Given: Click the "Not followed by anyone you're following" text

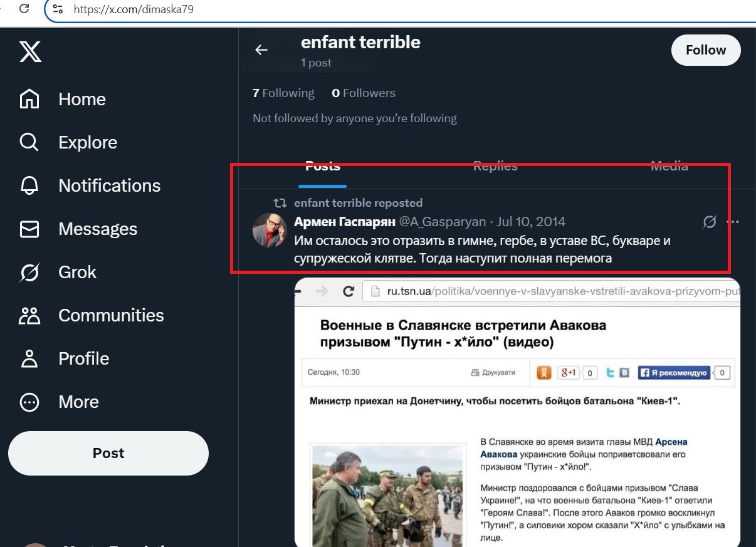Looking at the screenshot, I should coord(355,118).
